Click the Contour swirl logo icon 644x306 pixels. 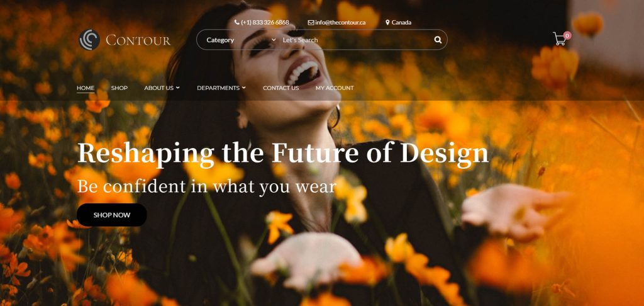[x=89, y=40]
